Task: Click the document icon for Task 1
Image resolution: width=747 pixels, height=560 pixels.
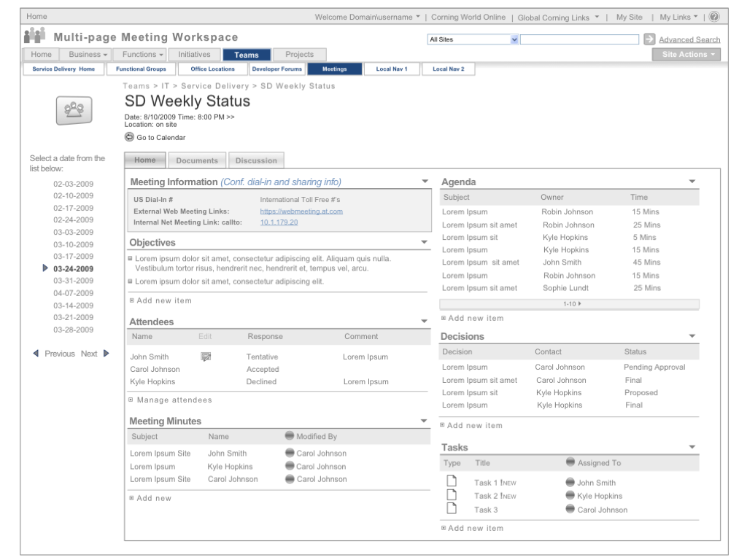Action: [451, 481]
